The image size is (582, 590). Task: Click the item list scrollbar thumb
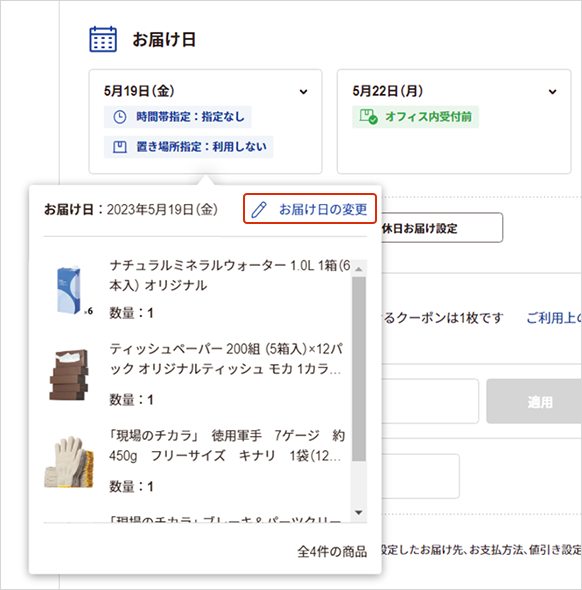click(x=359, y=369)
